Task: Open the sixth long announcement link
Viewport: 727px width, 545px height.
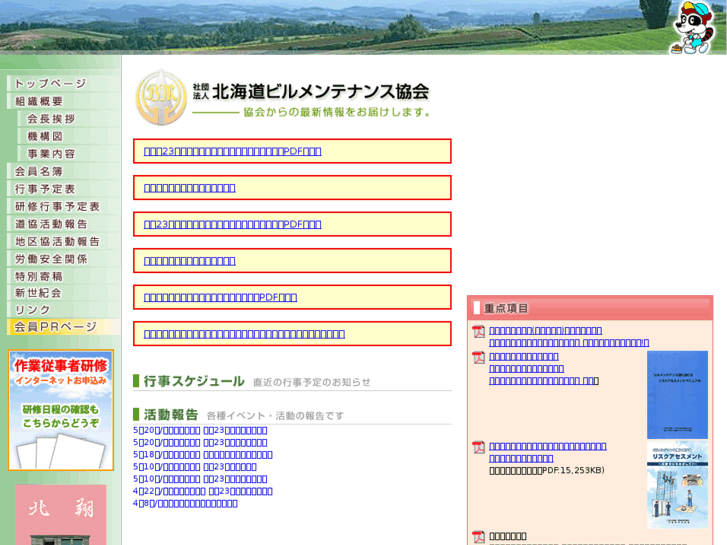Action: point(244,334)
